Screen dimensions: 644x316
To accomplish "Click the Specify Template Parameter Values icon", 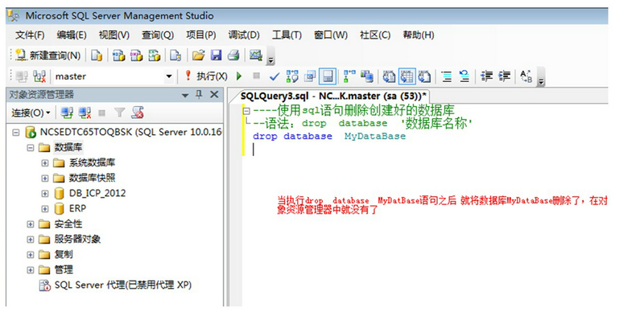I will pos(526,76).
